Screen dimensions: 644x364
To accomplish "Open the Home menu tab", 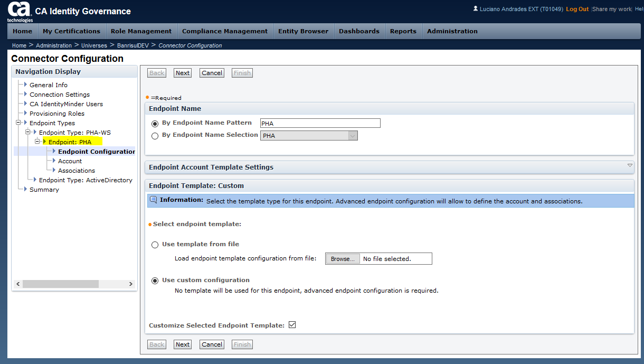I will [x=23, y=31].
